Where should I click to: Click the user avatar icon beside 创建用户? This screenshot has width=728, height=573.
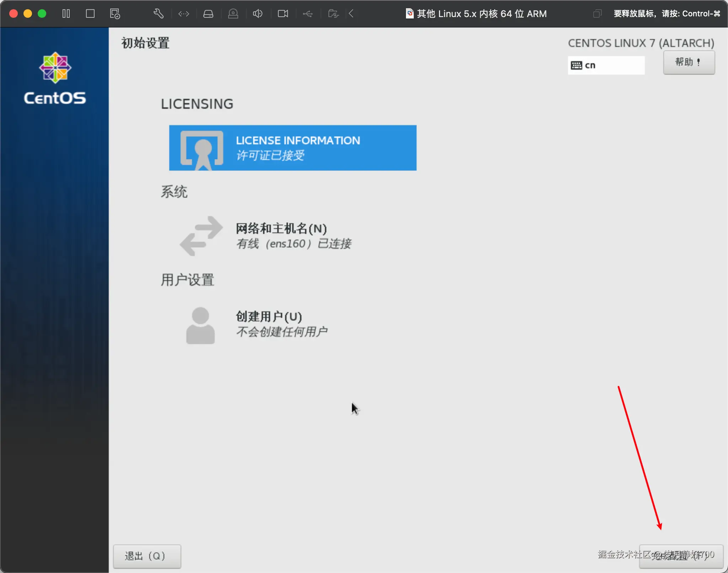pyautogui.click(x=200, y=325)
